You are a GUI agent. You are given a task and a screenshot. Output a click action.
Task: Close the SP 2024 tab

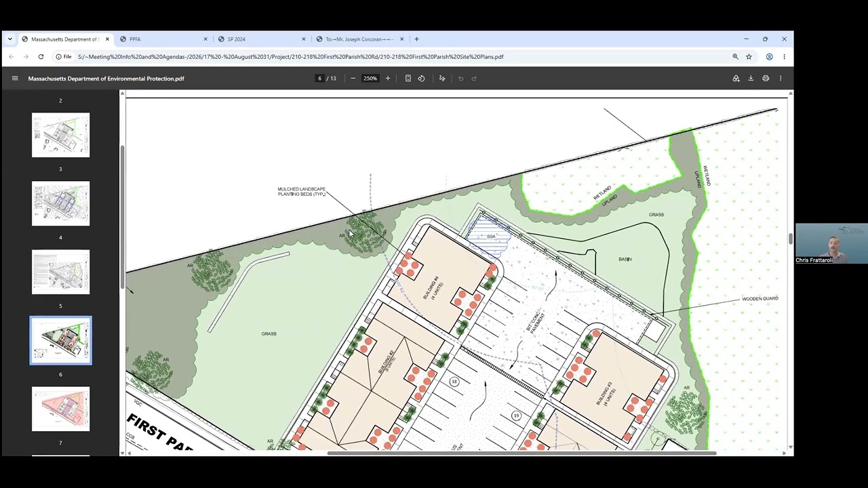[x=304, y=39]
